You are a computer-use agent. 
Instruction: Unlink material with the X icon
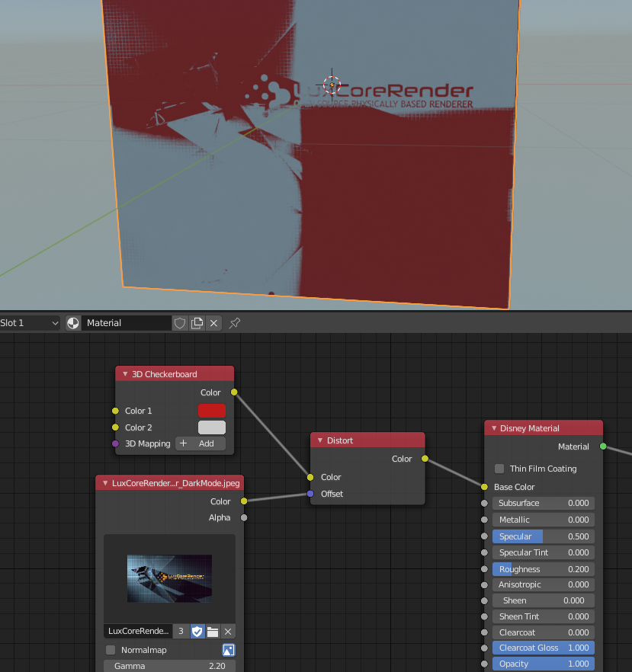coord(213,323)
